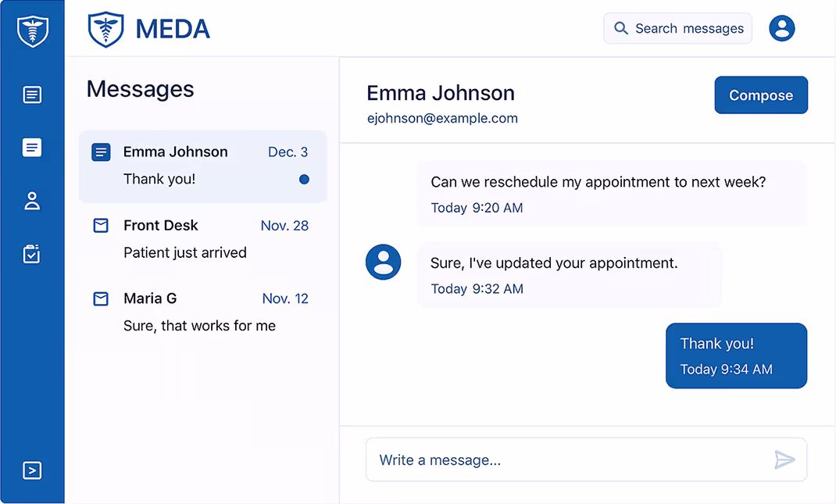Viewport: 836px width, 504px height.
Task: Open the clipboard checkmark icon in sidebar
Action: (32, 254)
